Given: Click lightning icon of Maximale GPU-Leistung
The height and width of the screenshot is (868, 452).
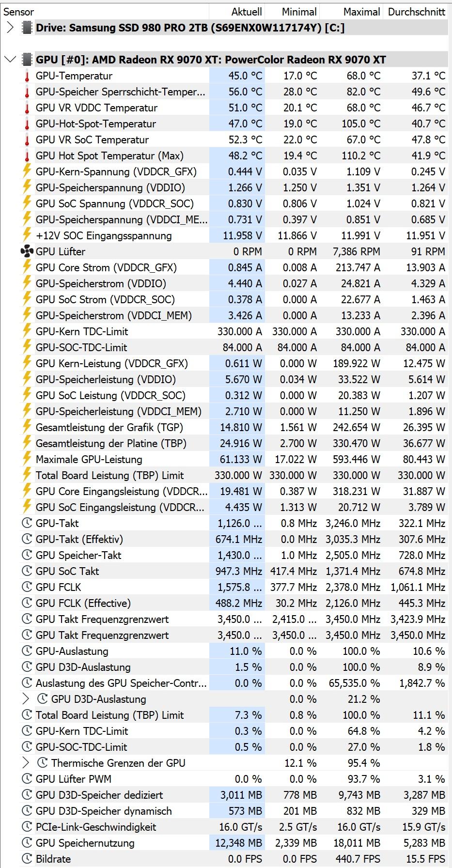Looking at the screenshot, I should click(27, 459).
